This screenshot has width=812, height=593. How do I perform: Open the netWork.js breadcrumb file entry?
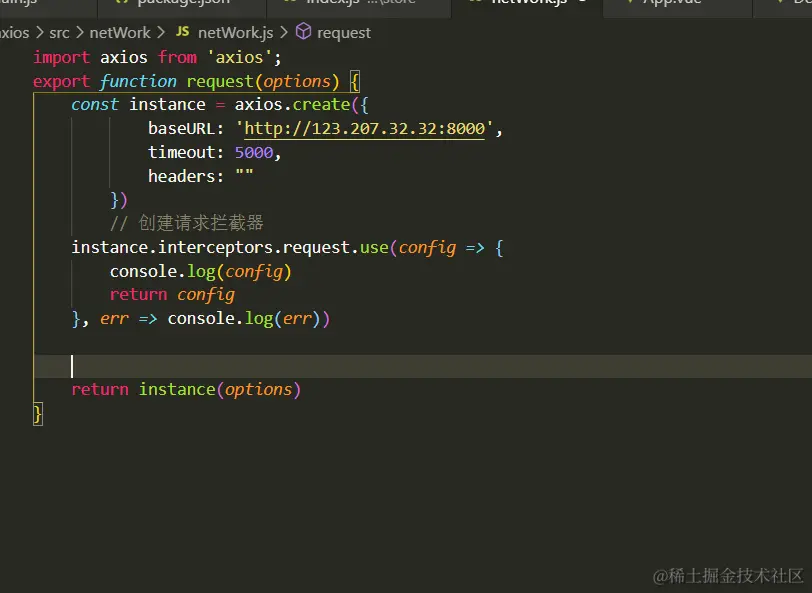point(236,33)
